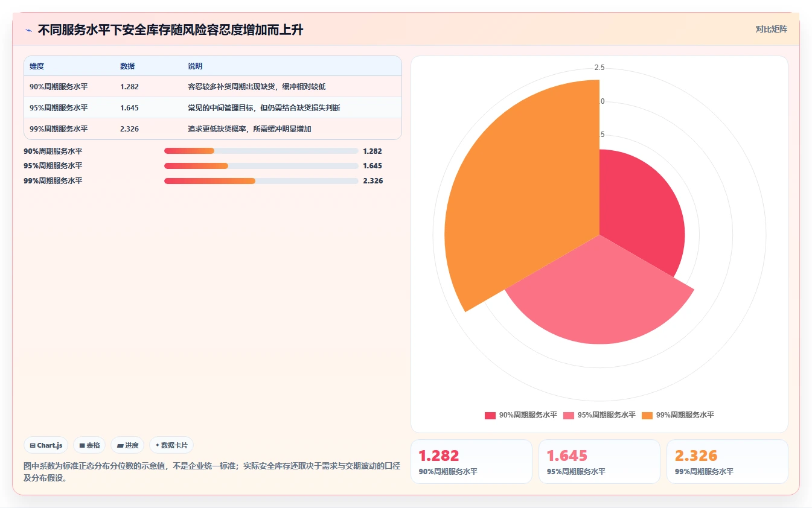Screen dimensions: 812x508
Task: Open the 1.282 data card
Action: [472, 462]
